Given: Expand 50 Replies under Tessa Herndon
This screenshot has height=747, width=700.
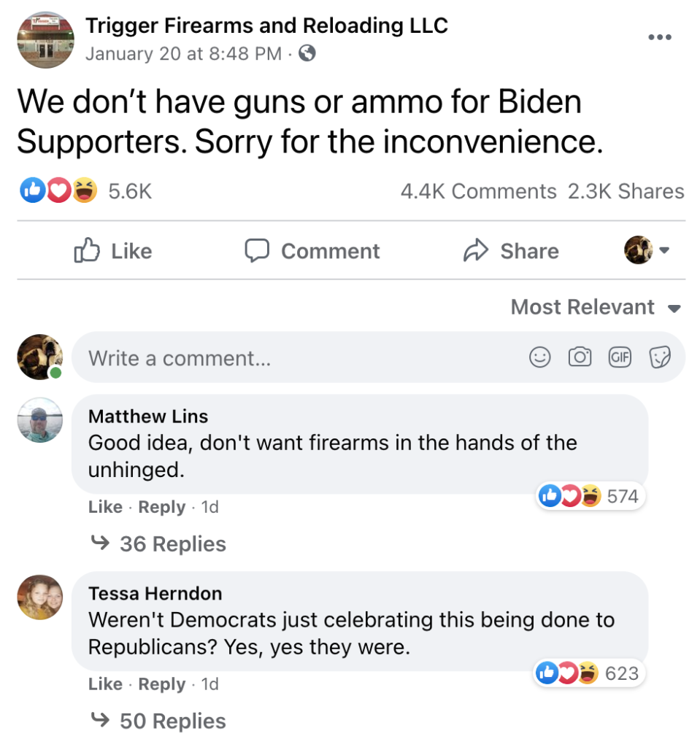Looking at the screenshot, I should [x=158, y=721].
